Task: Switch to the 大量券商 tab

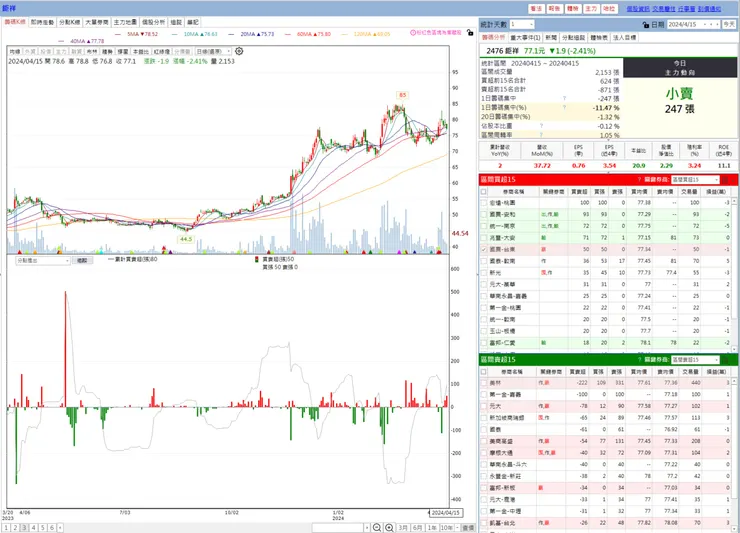Action: [97, 22]
